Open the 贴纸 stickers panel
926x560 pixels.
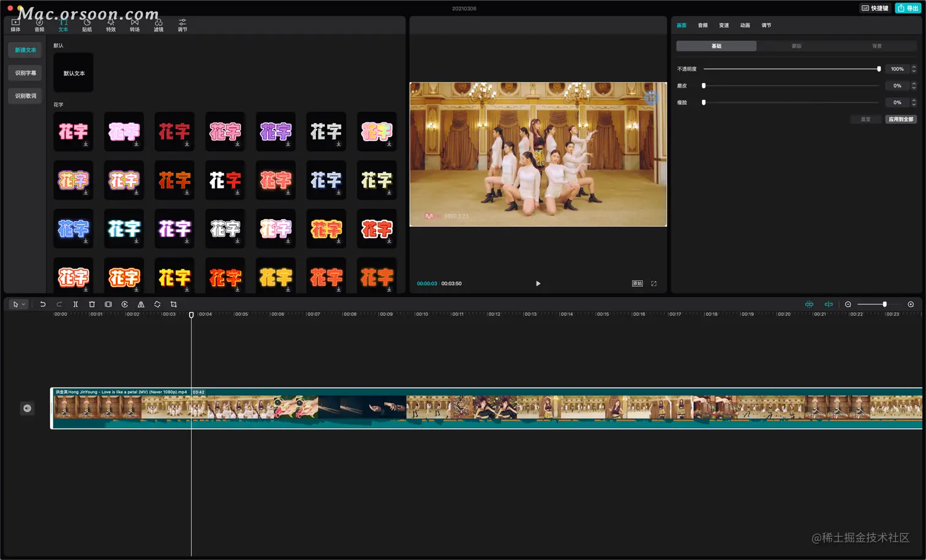click(x=87, y=25)
